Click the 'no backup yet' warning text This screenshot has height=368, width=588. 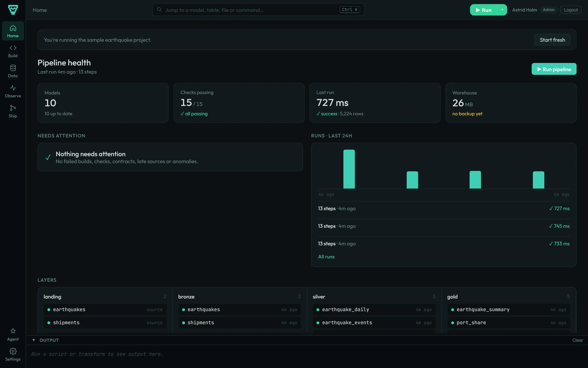[467, 114]
